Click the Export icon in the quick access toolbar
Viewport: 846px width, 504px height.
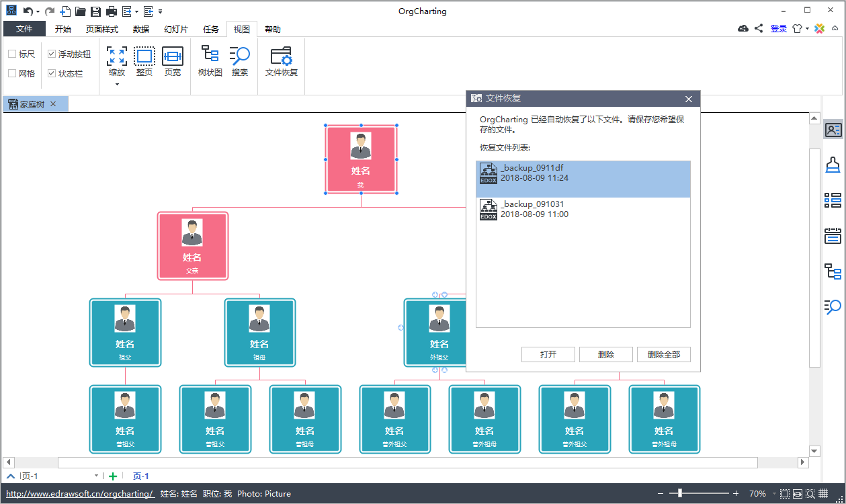[x=126, y=11]
